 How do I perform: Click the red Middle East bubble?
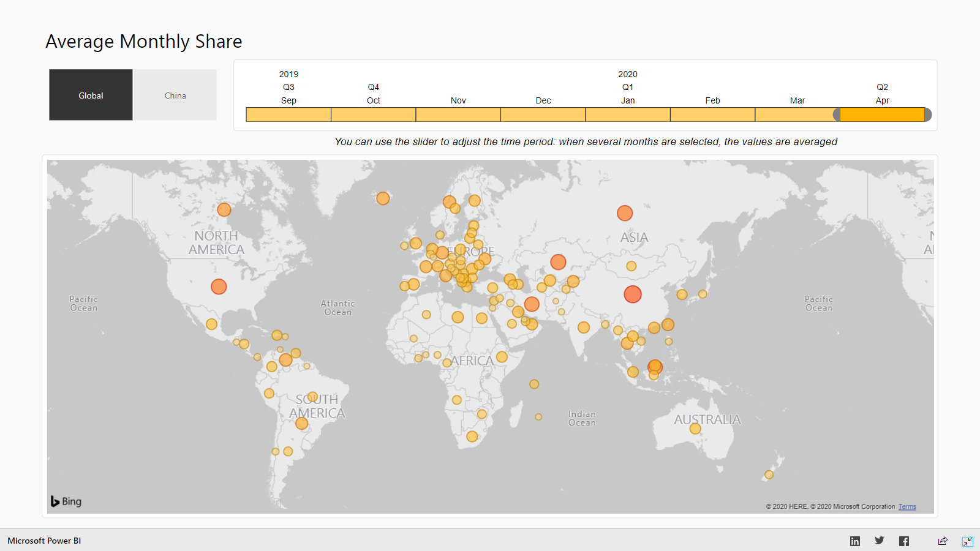tap(532, 304)
